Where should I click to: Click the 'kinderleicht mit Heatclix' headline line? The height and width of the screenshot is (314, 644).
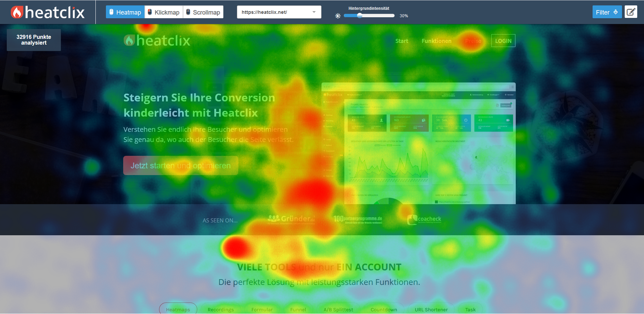pyautogui.click(x=191, y=113)
